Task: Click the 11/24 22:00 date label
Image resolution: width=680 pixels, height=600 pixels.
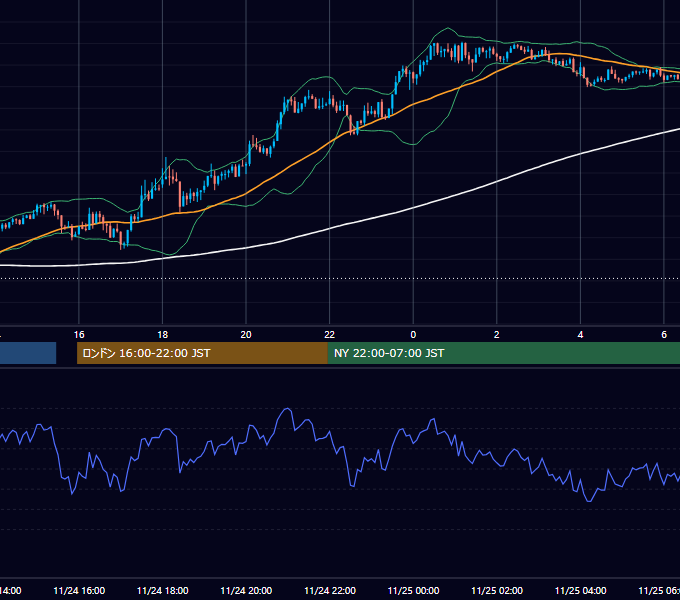Action: (x=330, y=590)
